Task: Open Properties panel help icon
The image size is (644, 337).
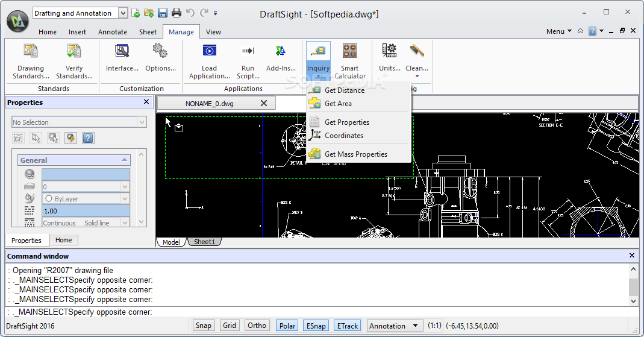Action: 88,138
